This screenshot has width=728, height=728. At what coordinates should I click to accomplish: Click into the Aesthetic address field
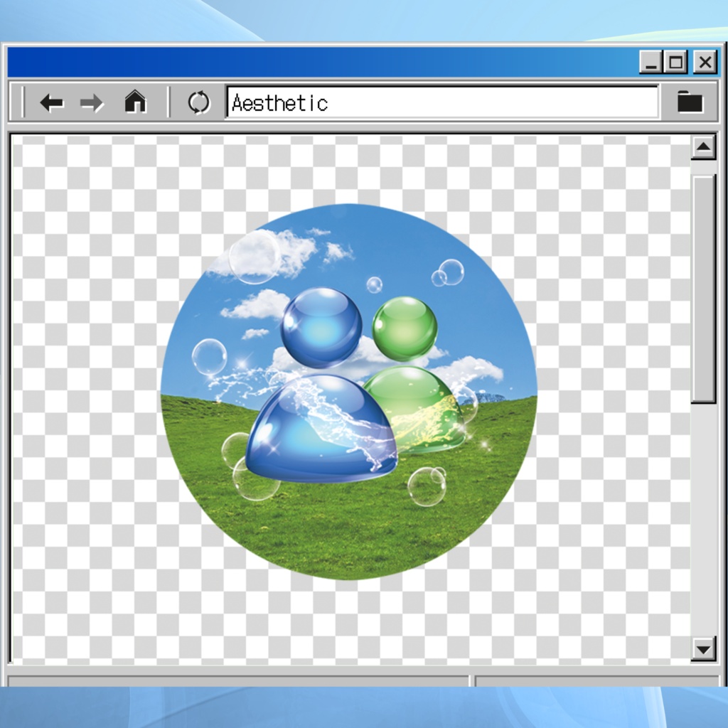(x=442, y=102)
